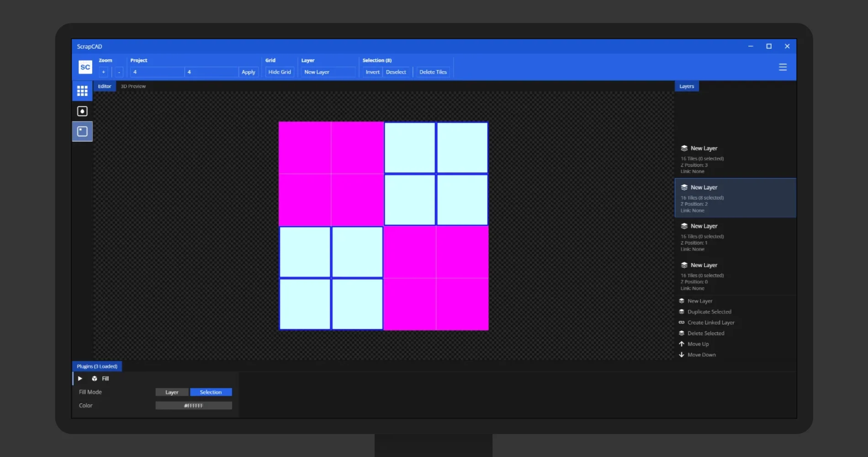Image resolution: width=868 pixels, height=457 pixels.
Task: Toggle grid with Hide Grid button
Action: 280,72
